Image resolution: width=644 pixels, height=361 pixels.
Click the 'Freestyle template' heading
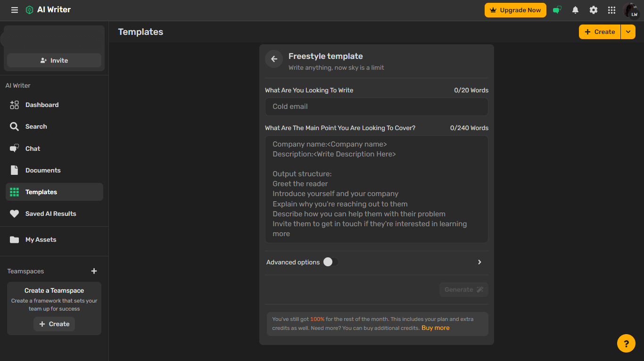pyautogui.click(x=326, y=56)
